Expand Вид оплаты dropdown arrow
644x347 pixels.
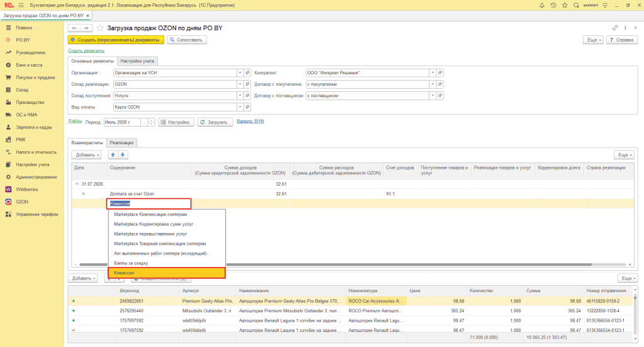[240, 107]
